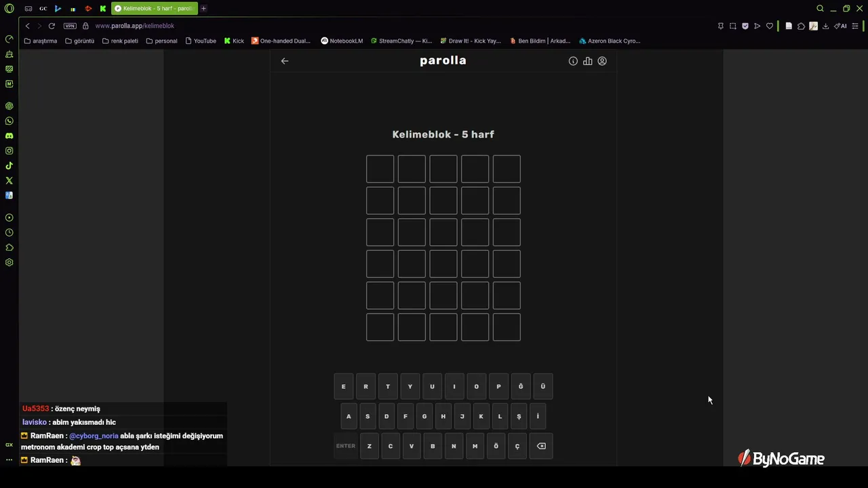Open X (Twitter) in the sidebar
The width and height of the screenshot is (868, 488).
click(9, 180)
